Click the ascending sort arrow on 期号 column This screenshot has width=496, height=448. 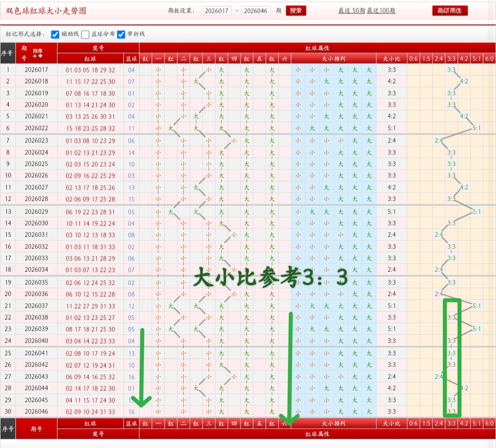pos(35,56)
